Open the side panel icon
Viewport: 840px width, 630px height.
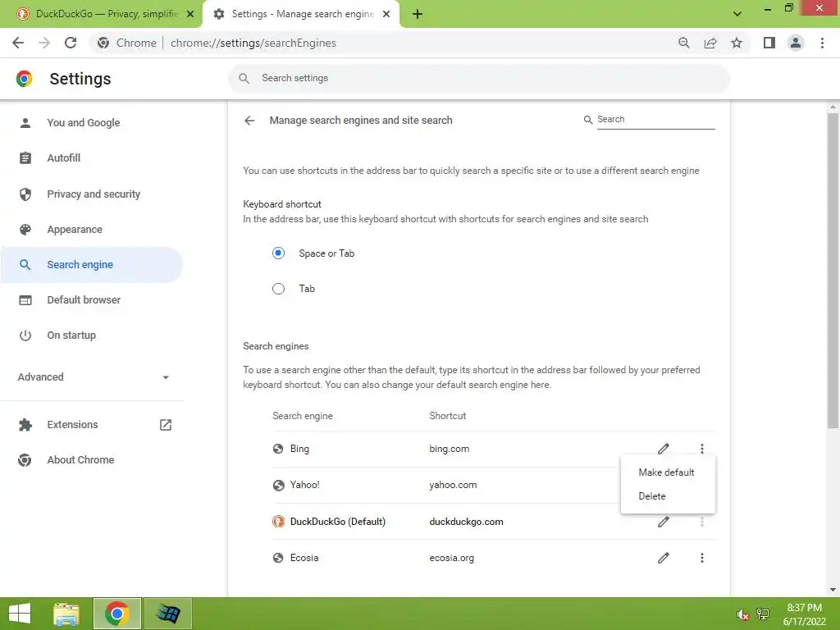(x=769, y=43)
